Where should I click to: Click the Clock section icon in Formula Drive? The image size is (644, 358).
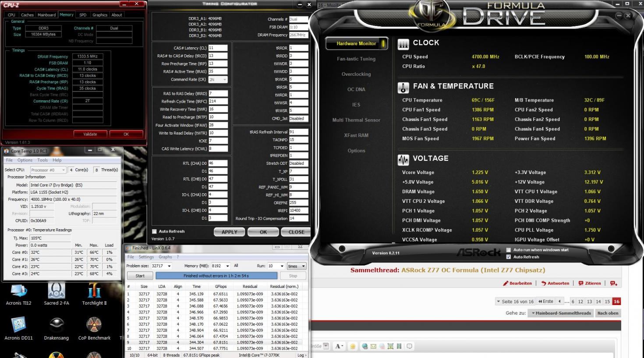point(403,43)
